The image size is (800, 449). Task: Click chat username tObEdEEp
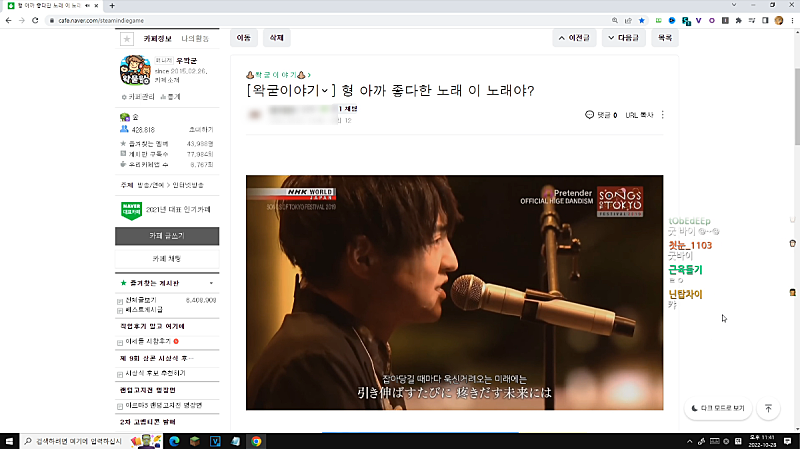689,221
